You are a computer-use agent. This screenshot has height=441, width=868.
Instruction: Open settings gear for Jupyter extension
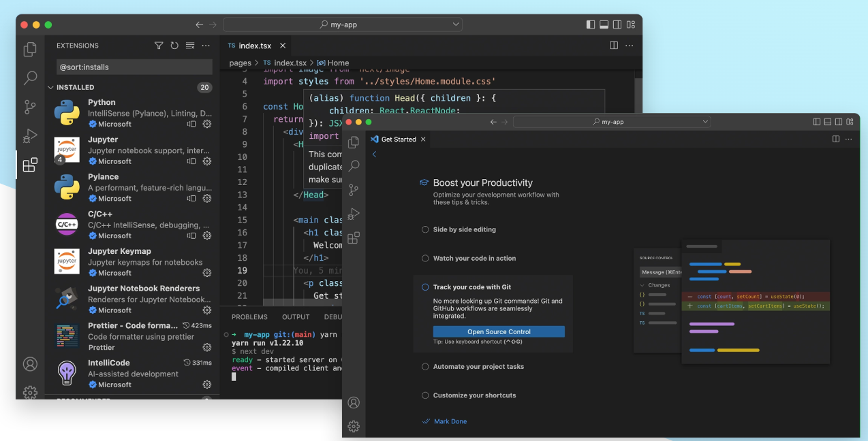click(207, 161)
